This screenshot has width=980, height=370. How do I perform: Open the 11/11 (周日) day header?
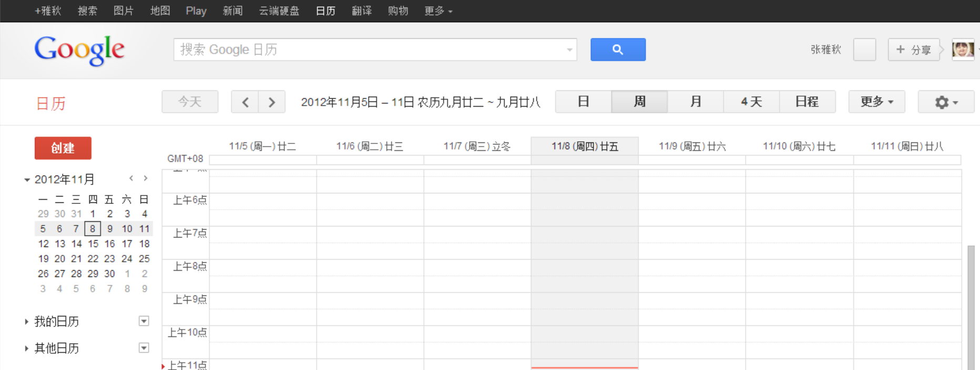click(907, 146)
